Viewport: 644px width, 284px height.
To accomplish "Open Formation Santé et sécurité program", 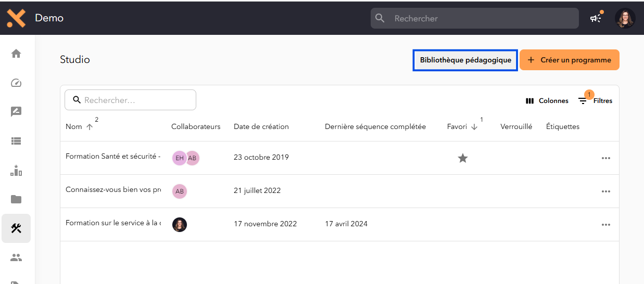I will tap(113, 156).
